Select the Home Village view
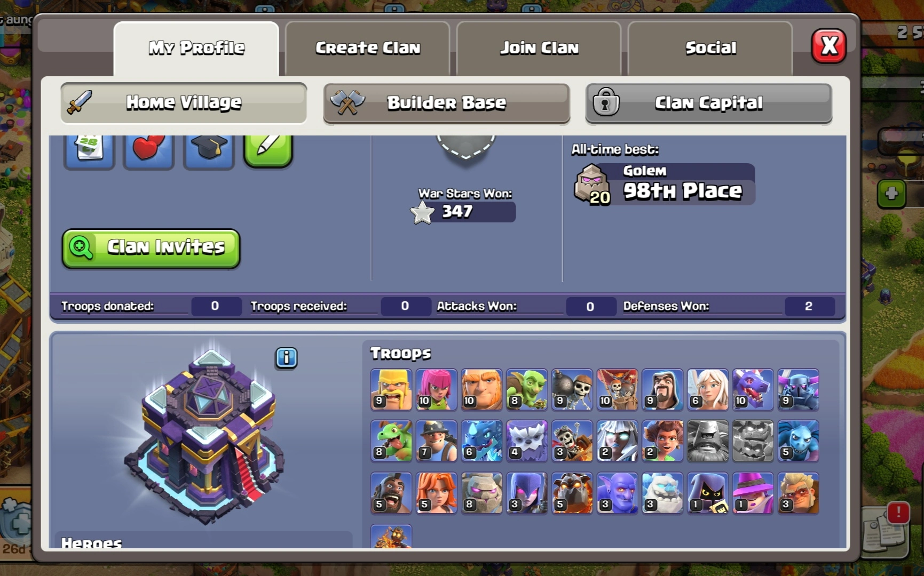 coord(184,102)
